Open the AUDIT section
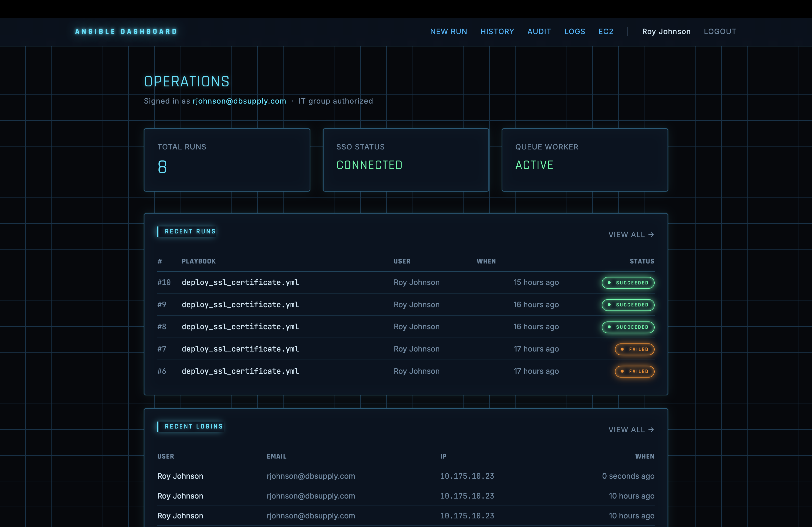812x527 pixels. pos(539,31)
